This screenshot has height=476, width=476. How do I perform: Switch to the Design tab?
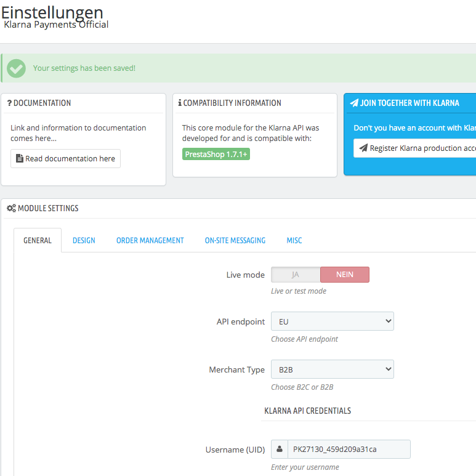[x=84, y=240]
